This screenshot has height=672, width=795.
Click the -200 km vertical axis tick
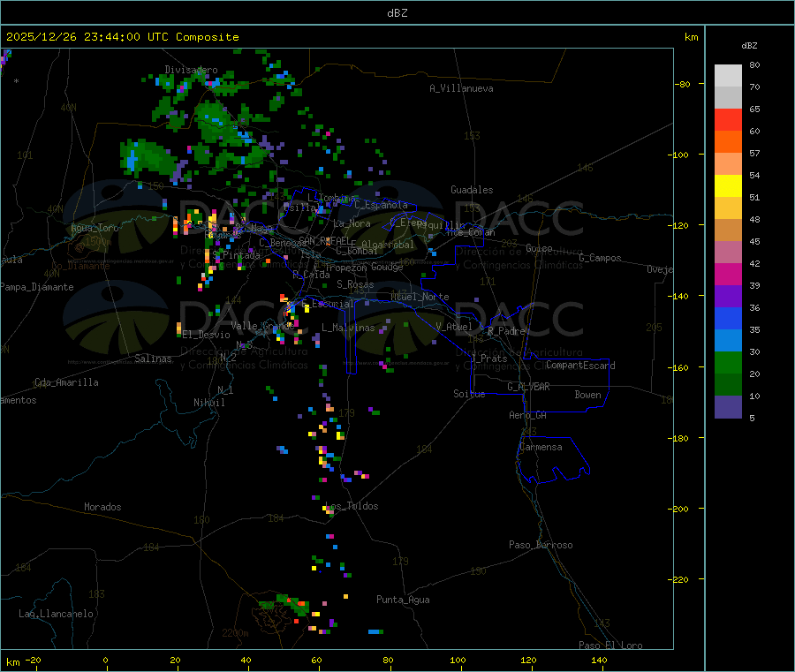[680, 509]
